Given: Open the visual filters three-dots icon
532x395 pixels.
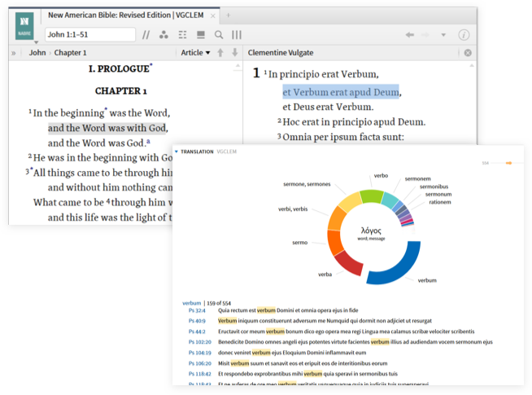Looking at the screenshot, I should pyautogui.click(x=164, y=35).
